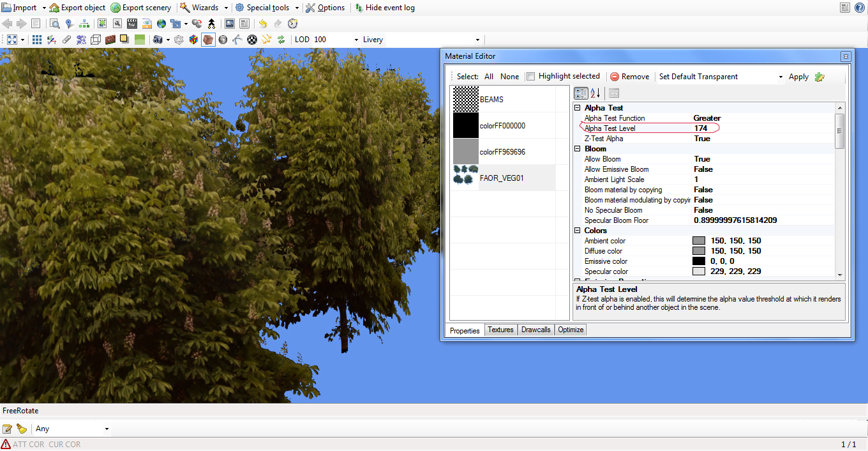Open the hierarchy tree icon

[84, 24]
